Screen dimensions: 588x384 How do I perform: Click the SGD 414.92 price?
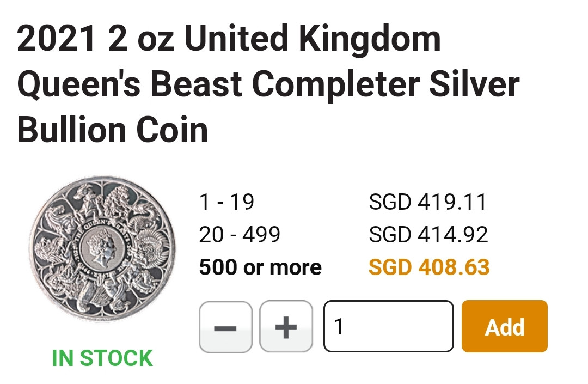coord(428,235)
